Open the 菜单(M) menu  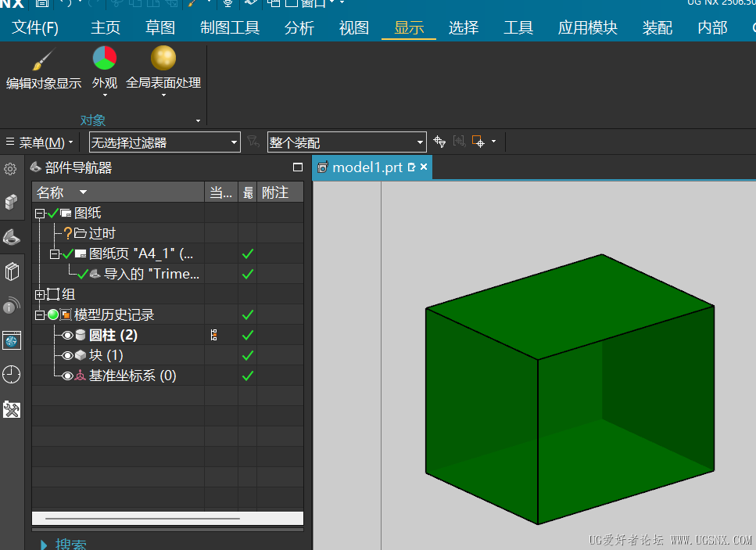coord(41,142)
